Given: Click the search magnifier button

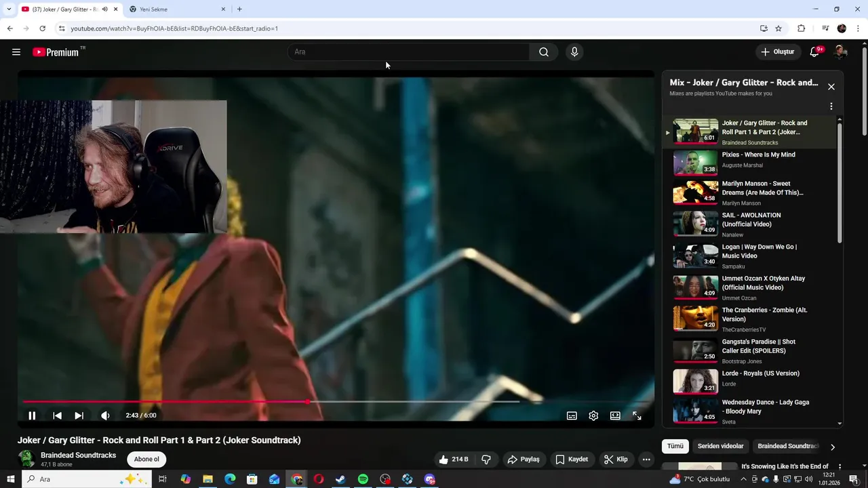Looking at the screenshot, I should pyautogui.click(x=544, y=52).
